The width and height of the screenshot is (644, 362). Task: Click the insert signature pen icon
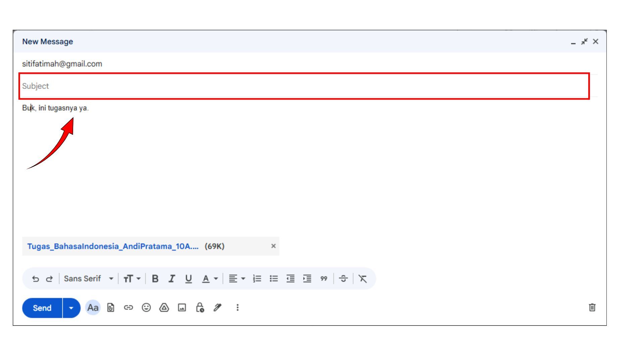(218, 308)
